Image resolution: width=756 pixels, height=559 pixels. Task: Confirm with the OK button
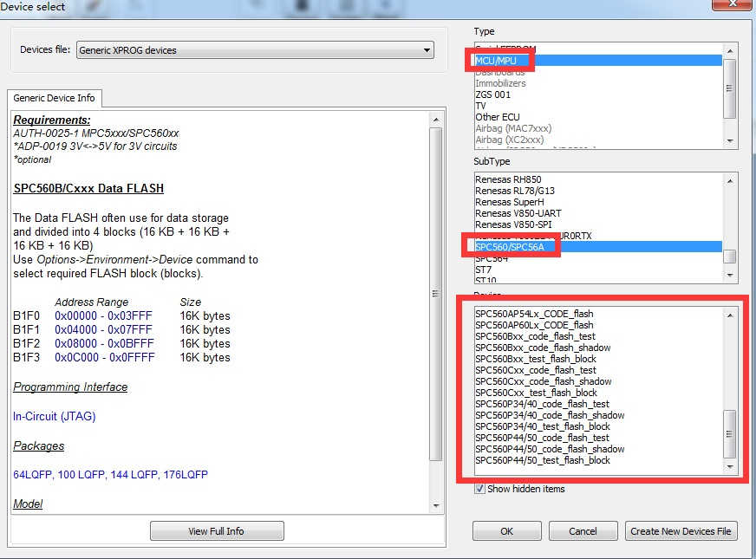506,531
